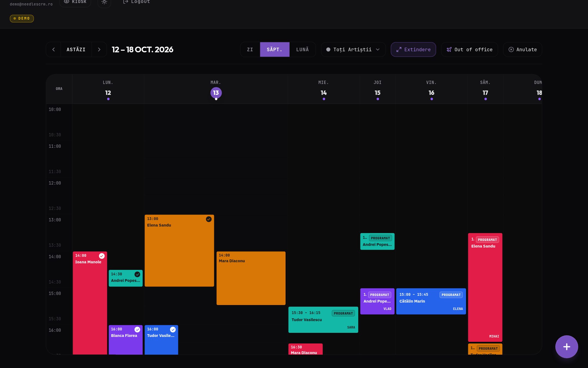The height and width of the screenshot is (368, 588).
Task: Click Programat badge on Tudor Vasilescu appointment
Action: tap(343, 313)
